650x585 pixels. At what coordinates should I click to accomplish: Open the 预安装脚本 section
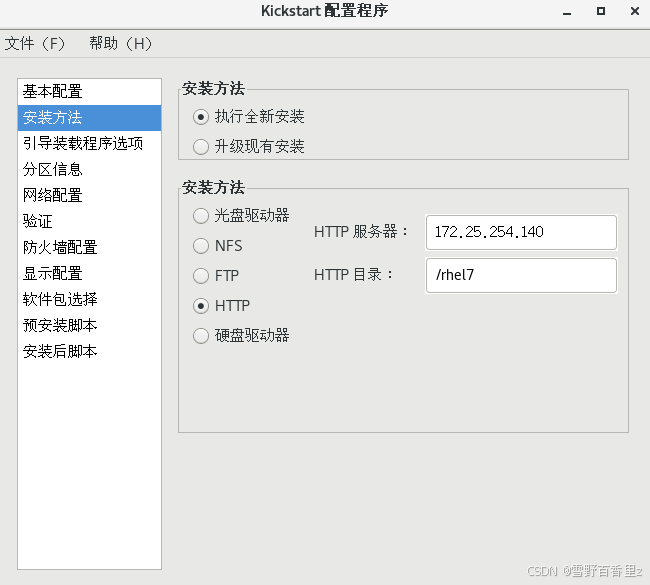click(x=89, y=325)
